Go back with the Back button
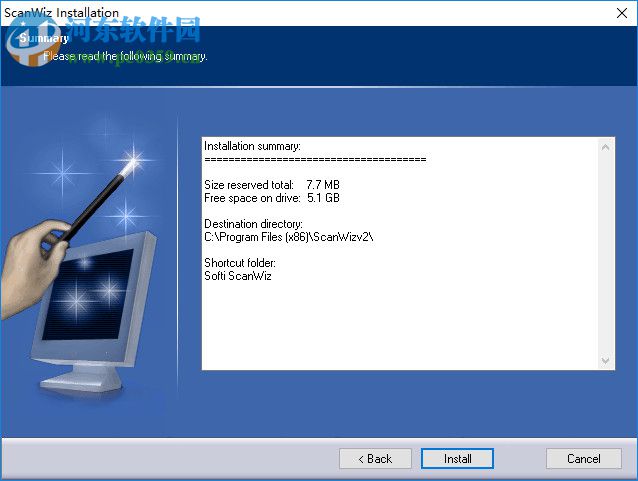 375,459
